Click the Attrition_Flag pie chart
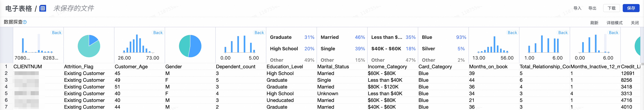Viewport: 644px width, 110px height. pos(89,46)
